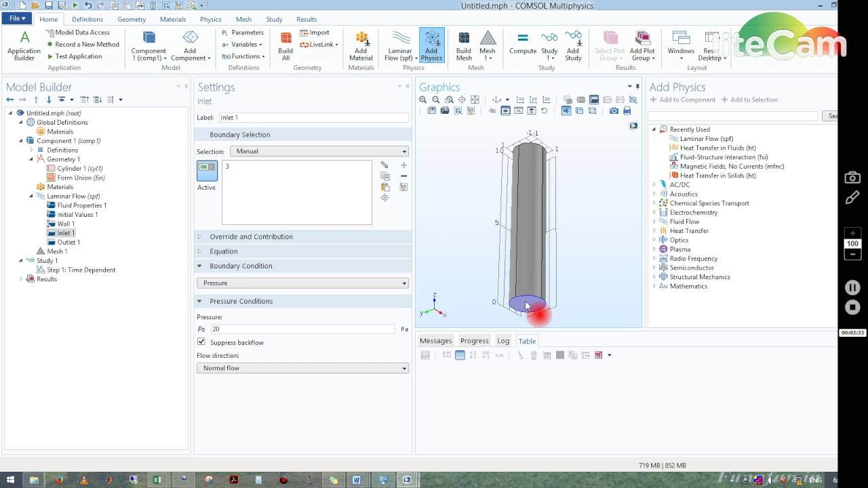
Task: Open the Messages tab
Action: coord(435,341)
